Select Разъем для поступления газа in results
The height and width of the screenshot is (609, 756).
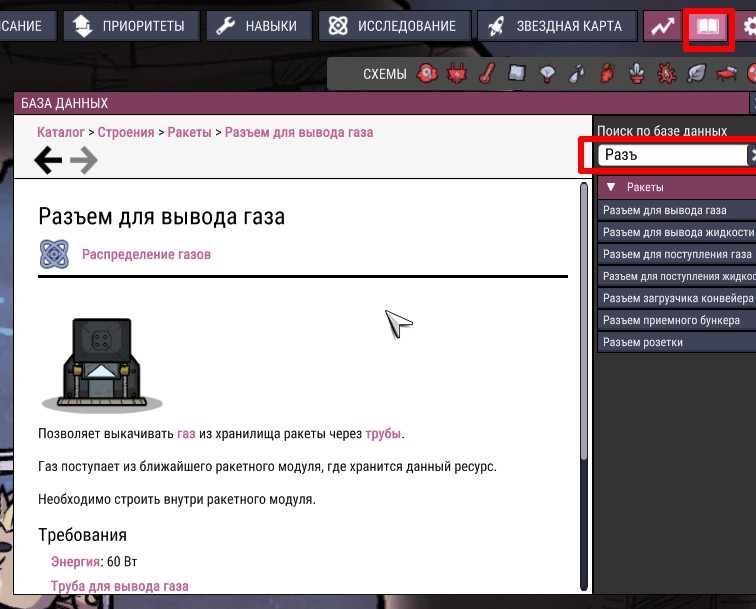pos(677,254)
